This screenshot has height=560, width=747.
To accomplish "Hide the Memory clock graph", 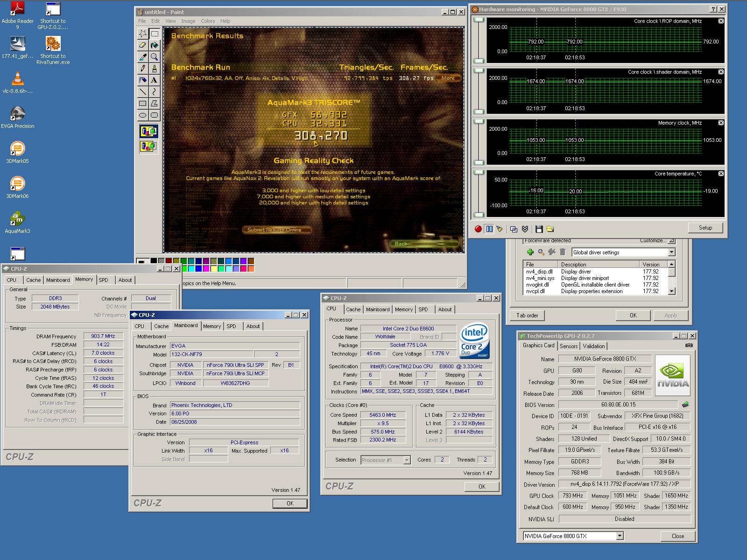I will (x=721, y=123).
